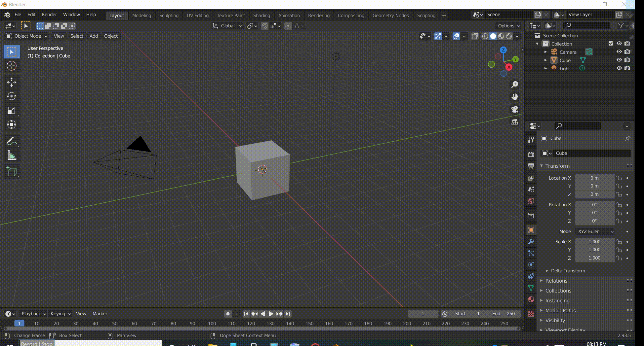Set viewport shading to rendered mode
The image size is (644, 346).
click(510, 36)
